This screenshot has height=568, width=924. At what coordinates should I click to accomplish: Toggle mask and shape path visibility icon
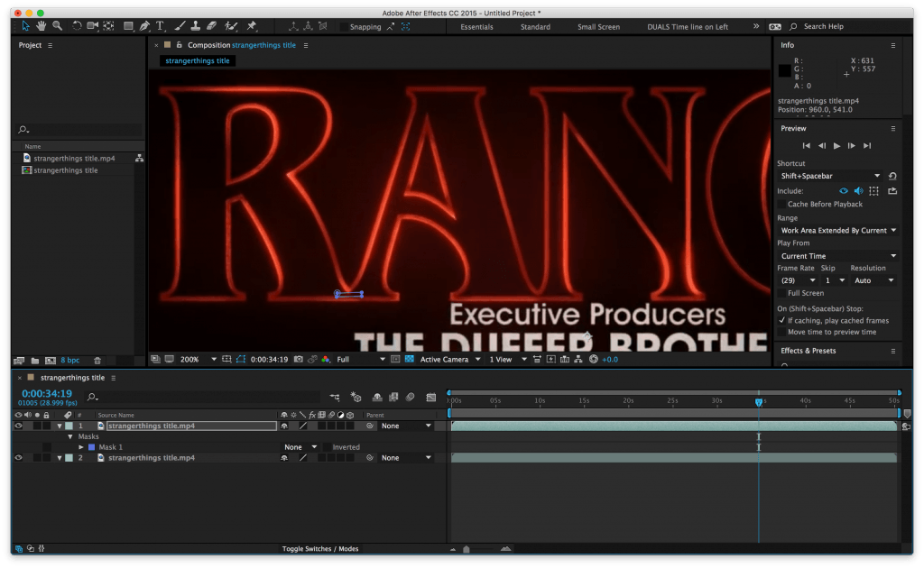coord(240,359)
